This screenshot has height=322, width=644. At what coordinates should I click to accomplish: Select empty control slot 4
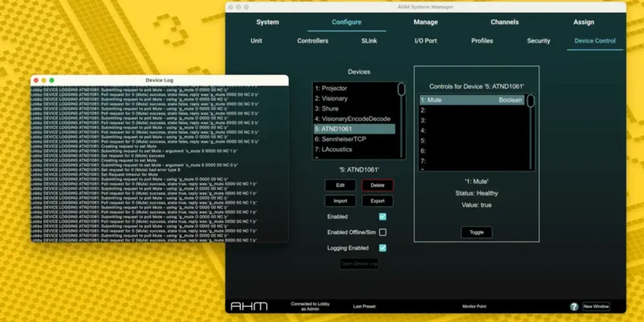point(472,130)
